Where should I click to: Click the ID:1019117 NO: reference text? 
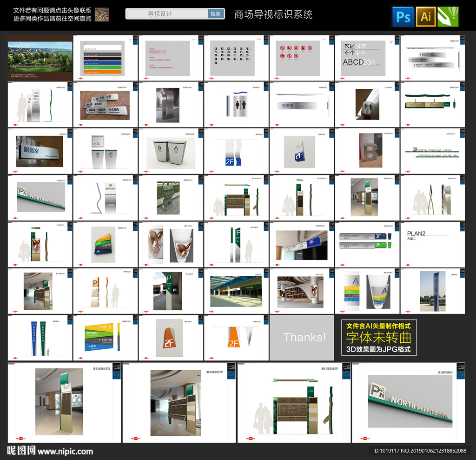coord(420,451)
